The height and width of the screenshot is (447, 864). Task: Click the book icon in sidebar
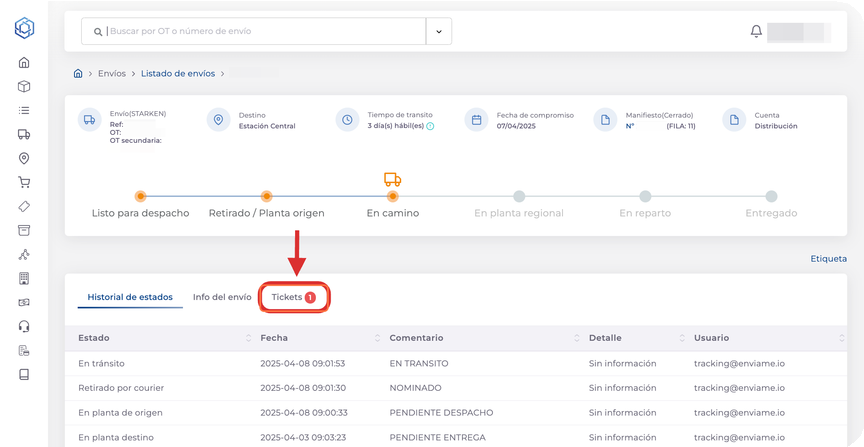coord(24,375)
